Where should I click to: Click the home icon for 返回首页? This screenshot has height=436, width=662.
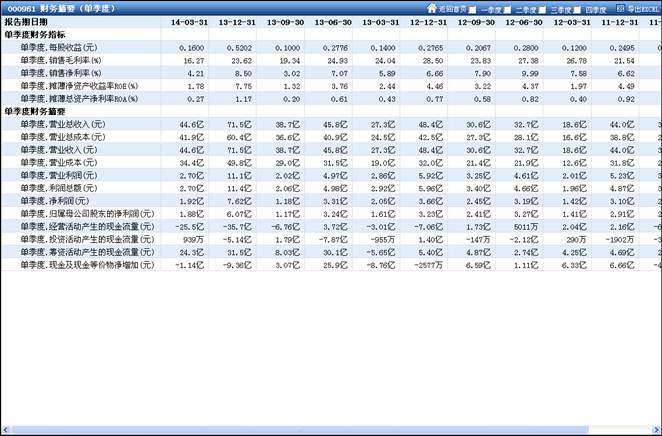[430, 8]
